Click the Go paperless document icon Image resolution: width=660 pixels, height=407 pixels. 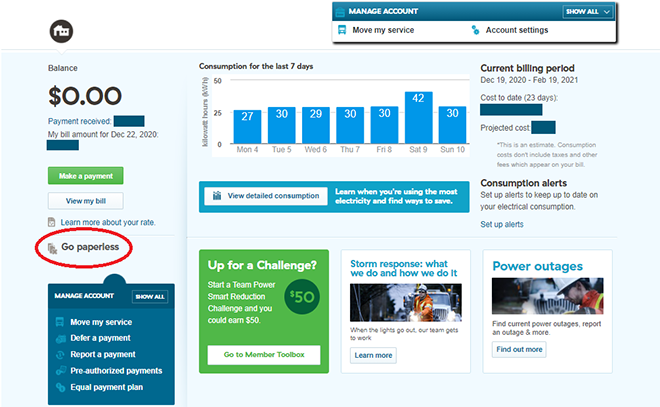52,246
